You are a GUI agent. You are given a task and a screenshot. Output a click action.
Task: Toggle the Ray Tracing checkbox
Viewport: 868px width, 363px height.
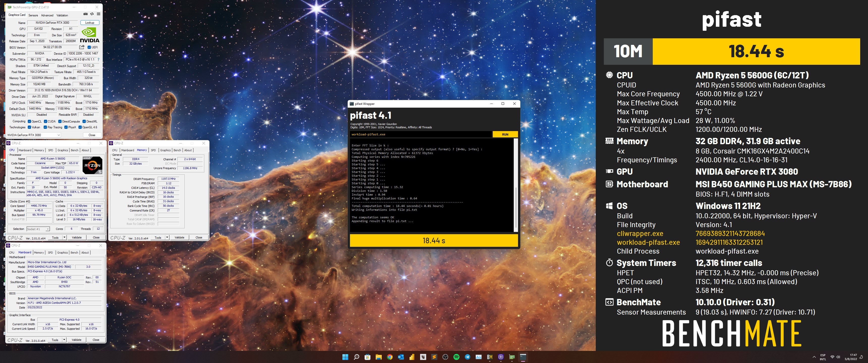[45, 127]
